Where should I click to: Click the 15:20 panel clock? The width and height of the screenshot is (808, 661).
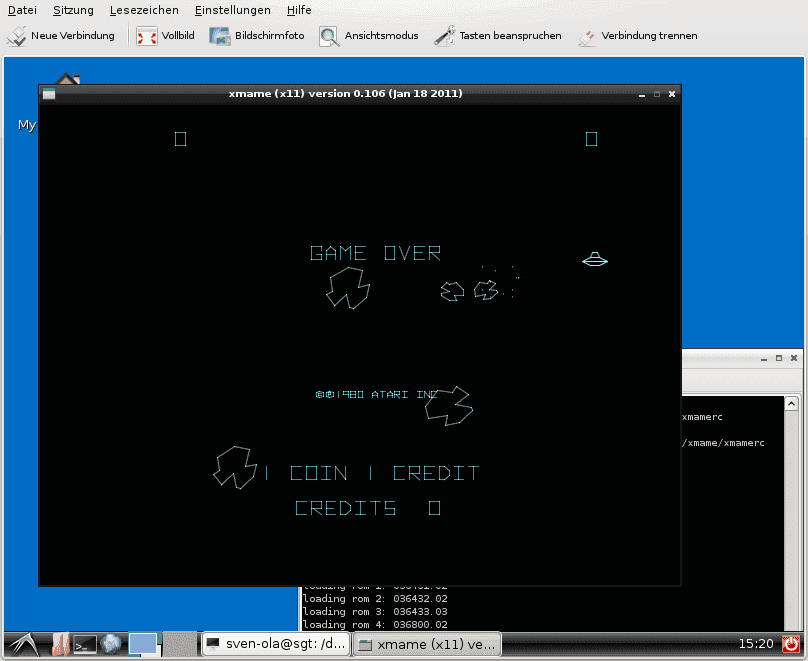click(x=756, y=643)
